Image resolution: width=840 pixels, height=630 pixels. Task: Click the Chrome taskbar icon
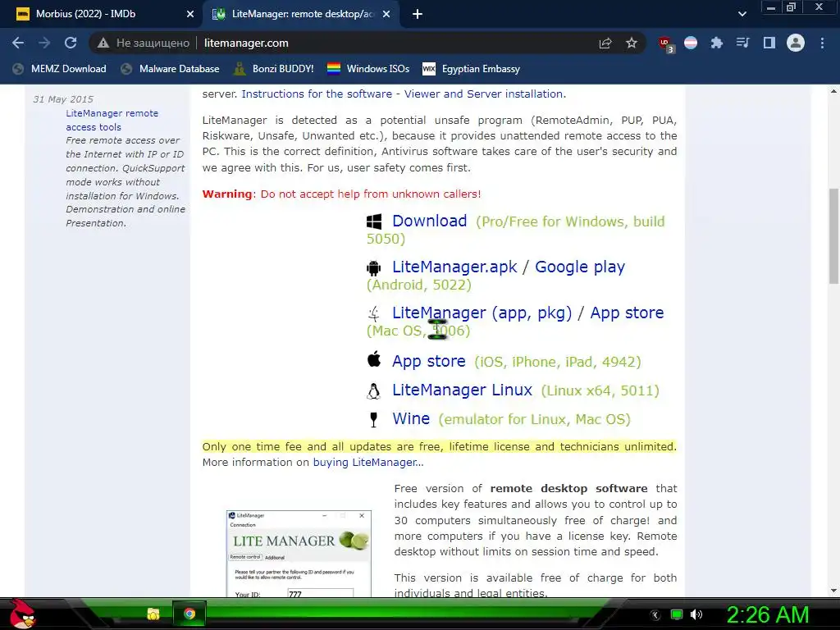coord(189,614)
